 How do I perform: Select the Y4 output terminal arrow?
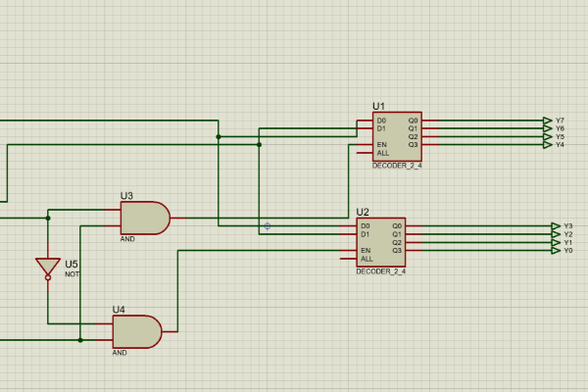pyautogui.click(x=547, y=144)
